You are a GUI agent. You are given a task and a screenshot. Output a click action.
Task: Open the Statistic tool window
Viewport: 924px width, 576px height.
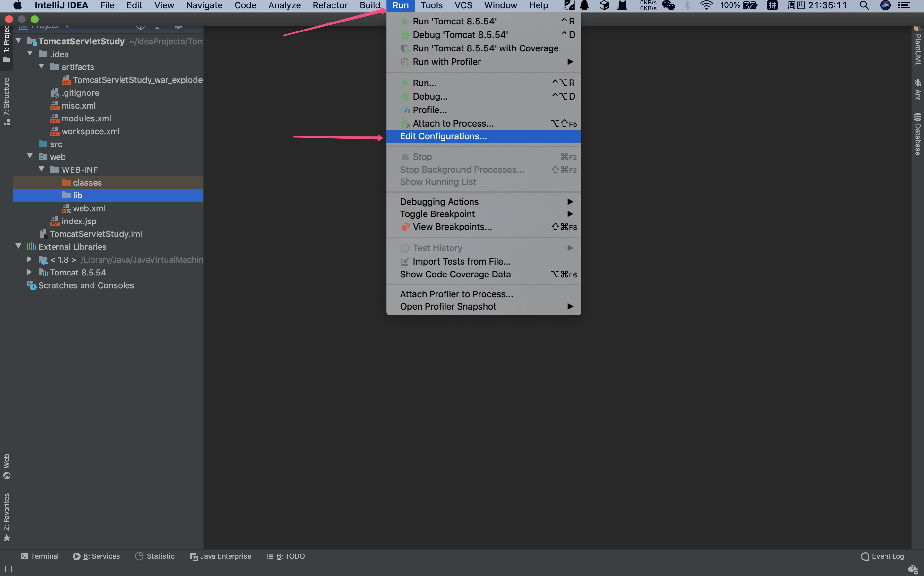pyautogui.click(x=155, y=556)
